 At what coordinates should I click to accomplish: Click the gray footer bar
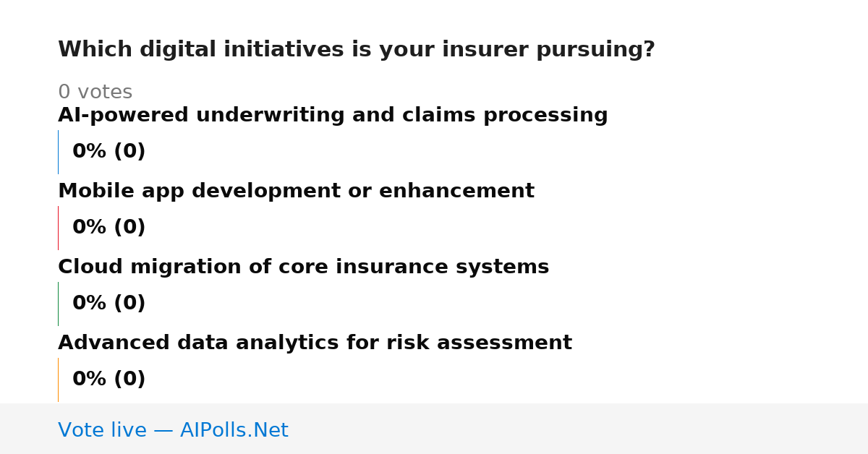(434, 429)
